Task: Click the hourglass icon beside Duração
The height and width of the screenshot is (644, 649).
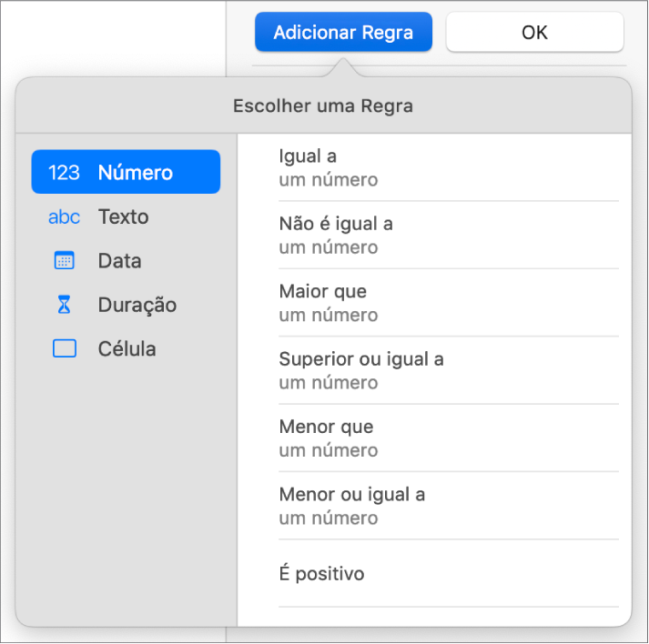Action: [64, 305]
